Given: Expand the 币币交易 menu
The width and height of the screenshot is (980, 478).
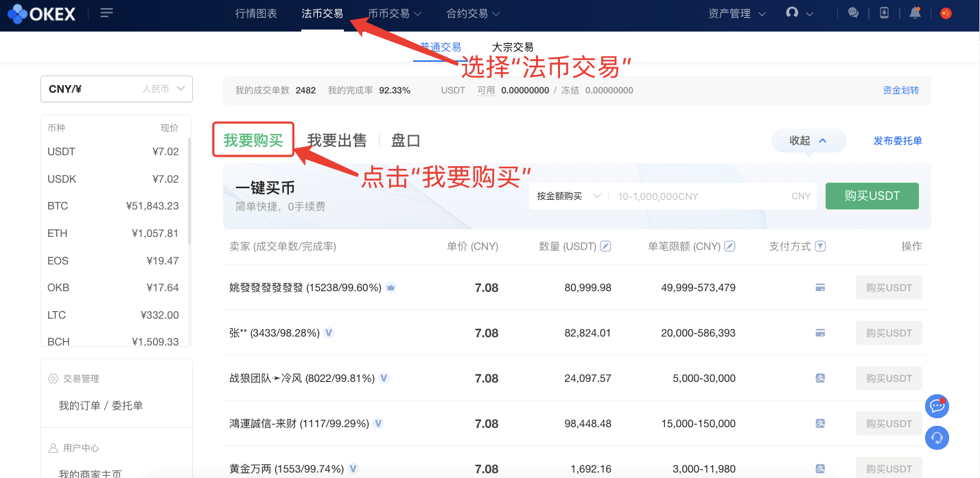Looking at the screenshot, I should click(x=395, y=13).
